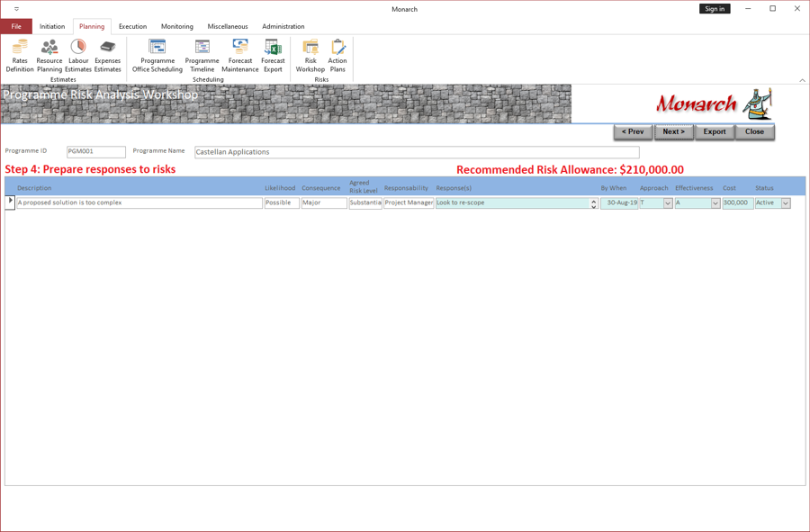Open the Quick Access Toolbar customize arrow

(16, 9)
